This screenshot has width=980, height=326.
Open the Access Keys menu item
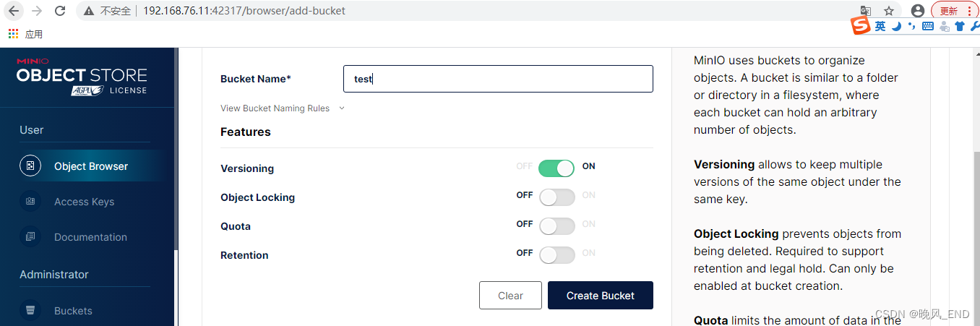[84, 202]
